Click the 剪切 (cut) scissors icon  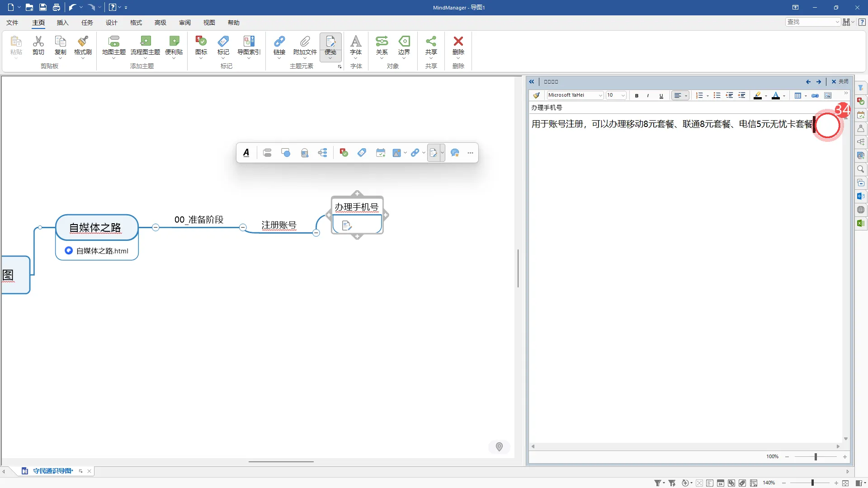(38, 42)
